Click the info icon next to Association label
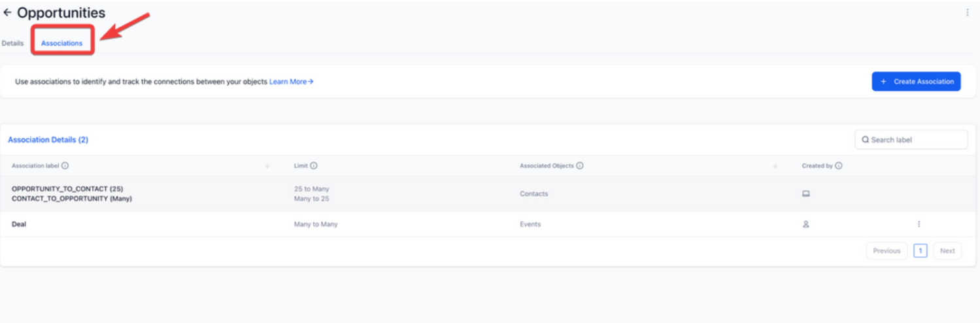The height and width of the screenshot is (323, 980). tap(65, 166)
